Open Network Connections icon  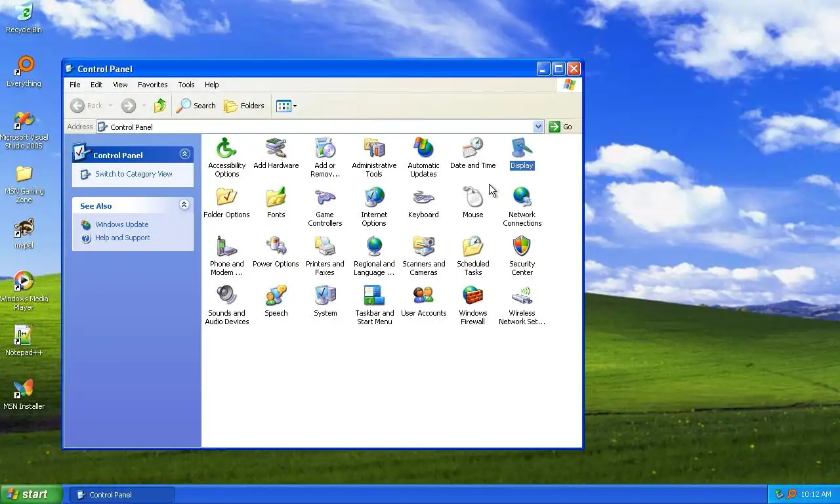[x=522, y=206]
